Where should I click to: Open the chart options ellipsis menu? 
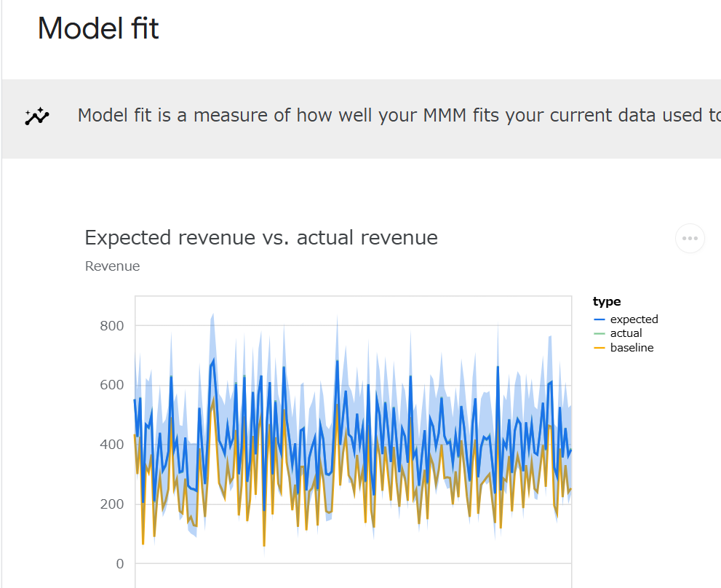coord(690,238)
